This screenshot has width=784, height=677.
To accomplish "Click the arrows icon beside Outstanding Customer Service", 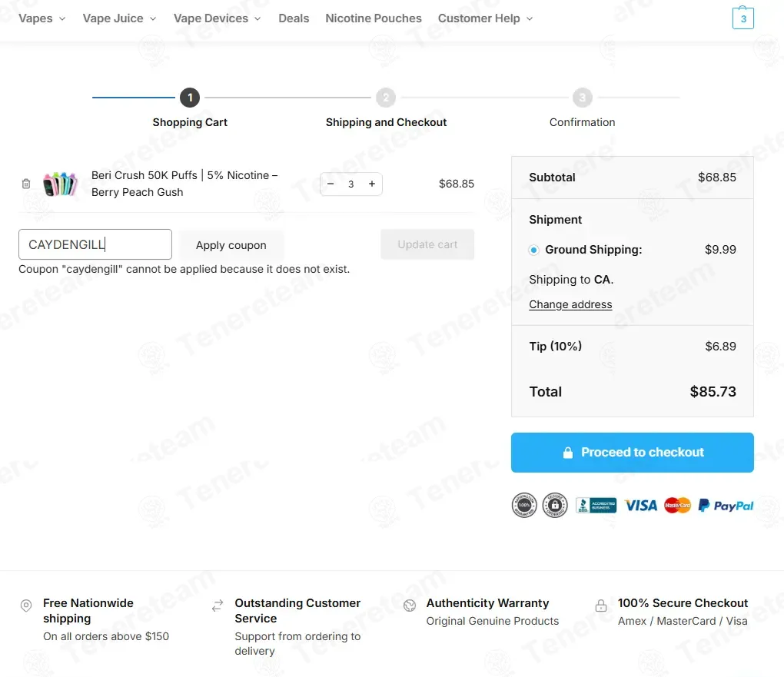I will point(218,606).
